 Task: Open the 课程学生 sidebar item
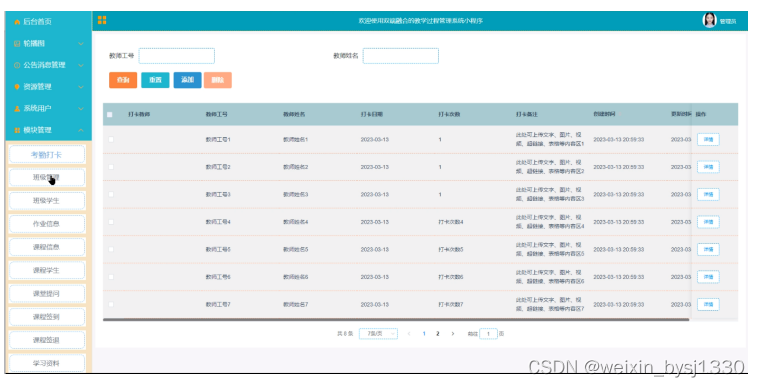coord(47,271)
